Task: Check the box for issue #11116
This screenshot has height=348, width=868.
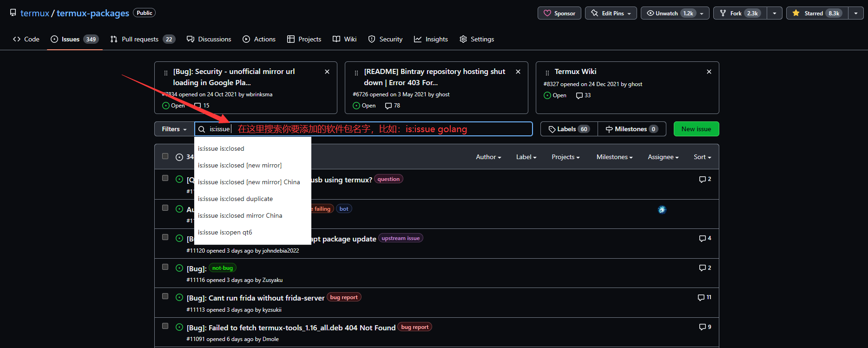Action: point(165,267)
